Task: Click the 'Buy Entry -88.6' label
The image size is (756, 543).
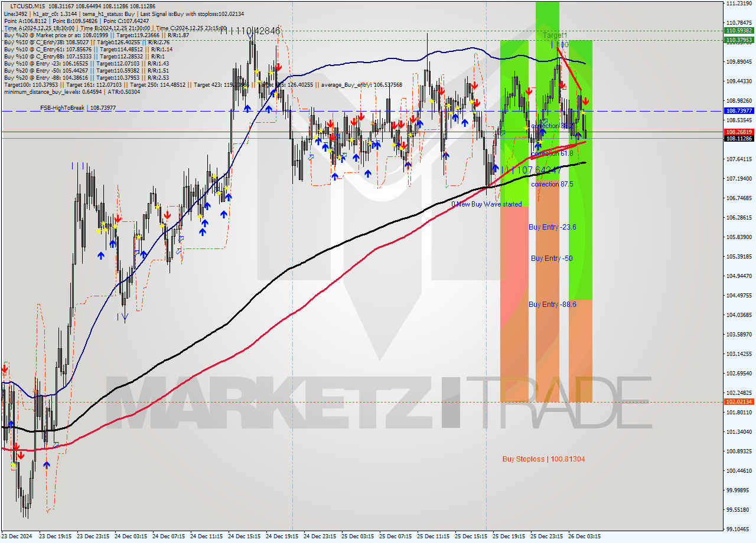Action: coord(552,305)
